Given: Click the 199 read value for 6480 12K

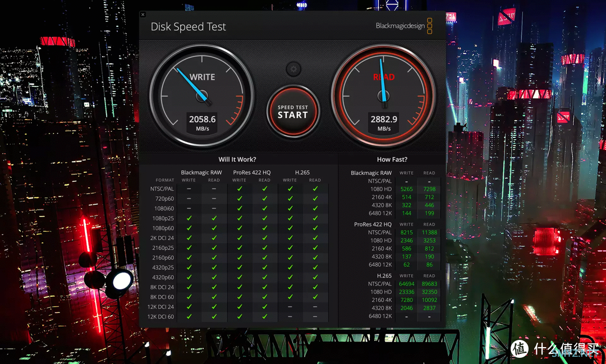Looking at the screenshot, I should tap(429, 213).
